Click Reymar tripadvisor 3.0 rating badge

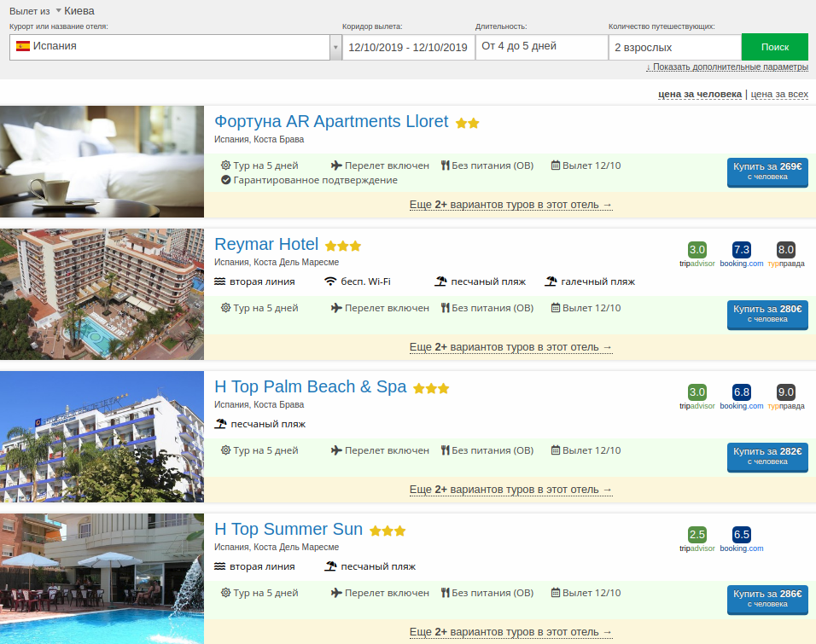pyautogui.click(x=697, y=250)
